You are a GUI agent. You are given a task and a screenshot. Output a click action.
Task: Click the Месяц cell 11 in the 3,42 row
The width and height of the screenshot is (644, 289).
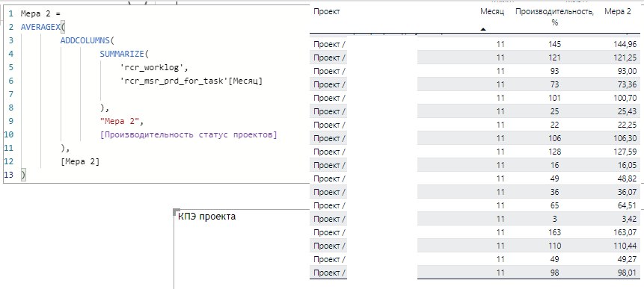pyautogui.click(x=500, y=219)
